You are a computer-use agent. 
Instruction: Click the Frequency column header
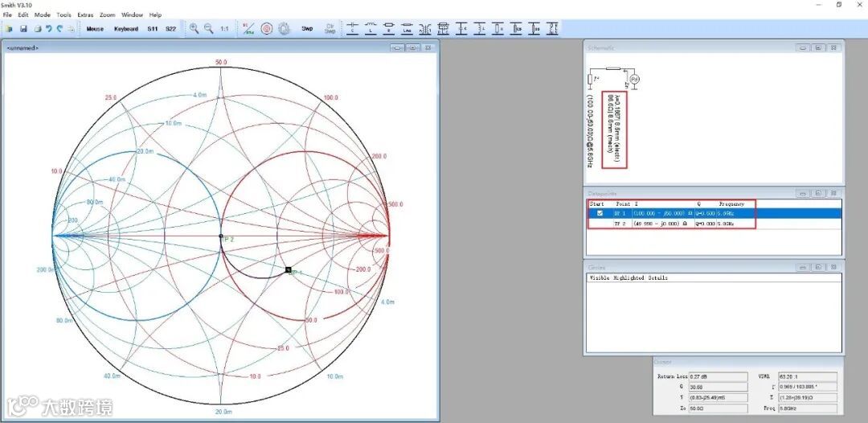732,203
